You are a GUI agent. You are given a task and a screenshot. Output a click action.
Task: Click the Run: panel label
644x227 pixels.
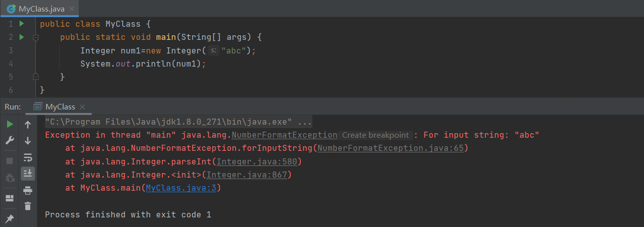(x=13, y=107)
